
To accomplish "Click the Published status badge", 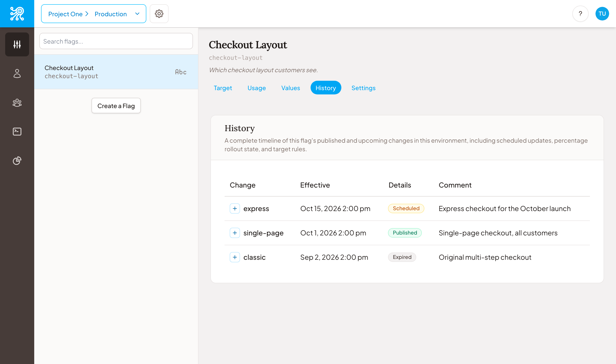I will [x=405, y=233].
